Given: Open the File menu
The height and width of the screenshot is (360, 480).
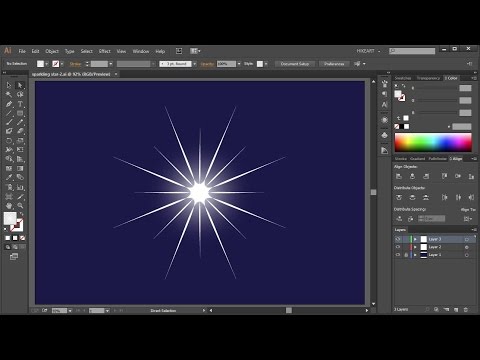Looking at the screenshot, I should 22,51.
